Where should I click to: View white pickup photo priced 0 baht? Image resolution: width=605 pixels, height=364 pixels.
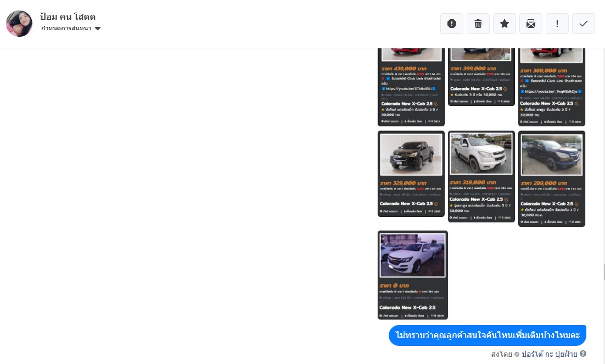coord(412,255)
